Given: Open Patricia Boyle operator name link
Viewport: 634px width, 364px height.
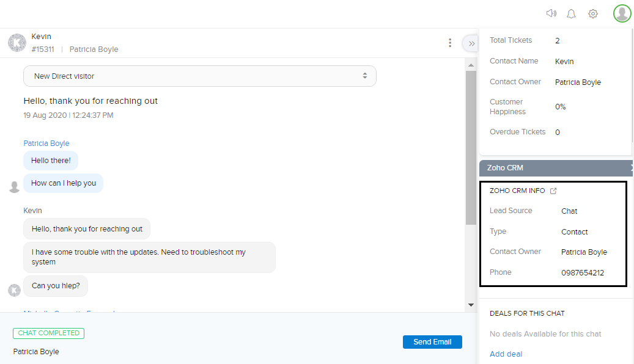Looking at the screenshot, I should click(46, 144).
